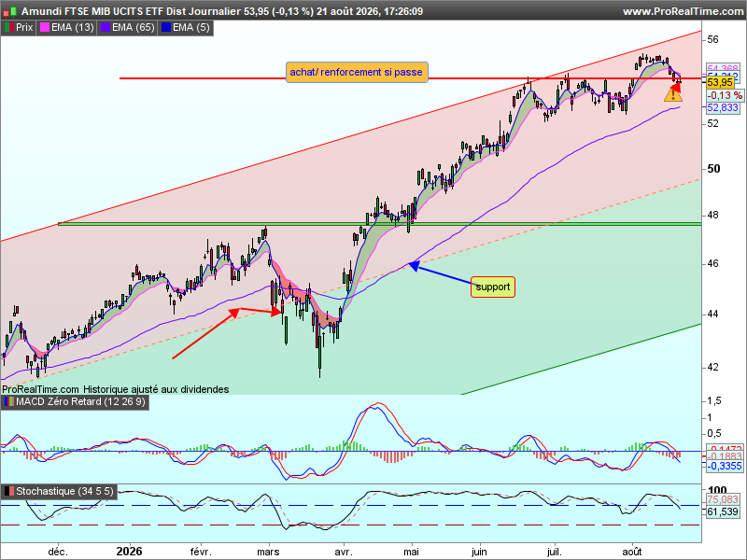Click 'Historique ajusté aux dividendes' note

pos(156,389)
